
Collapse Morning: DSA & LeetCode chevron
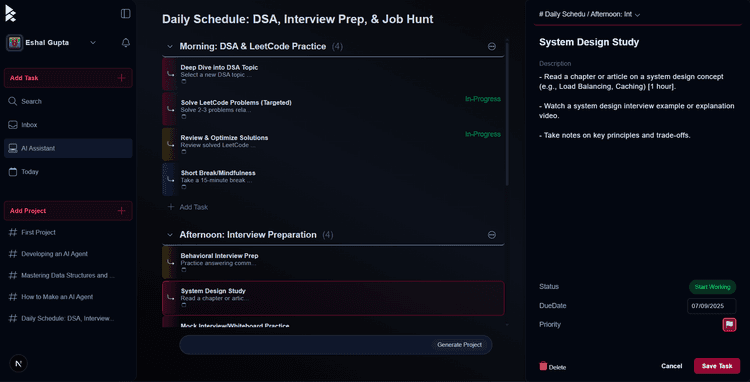coord(169,46)
